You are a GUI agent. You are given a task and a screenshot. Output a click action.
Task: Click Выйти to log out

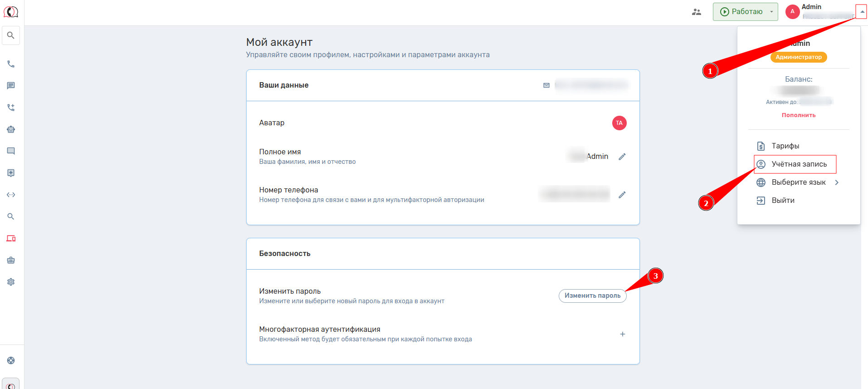783,201
